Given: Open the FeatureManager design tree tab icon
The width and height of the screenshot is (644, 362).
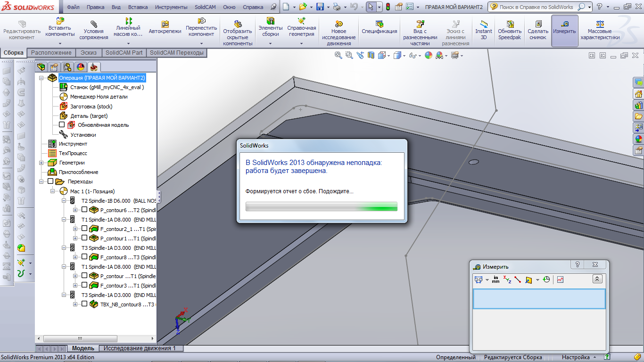Looking at the screenshot, I should 41,67.
